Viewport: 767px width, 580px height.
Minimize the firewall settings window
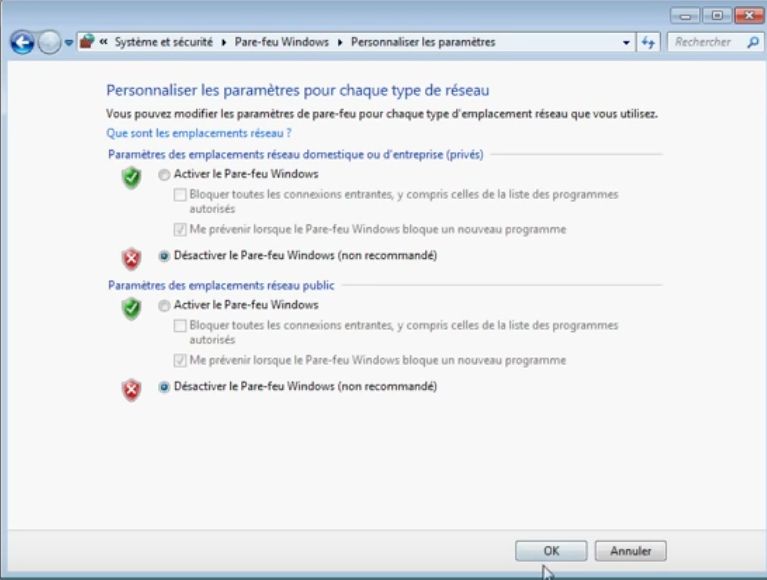tap(685, 16)
